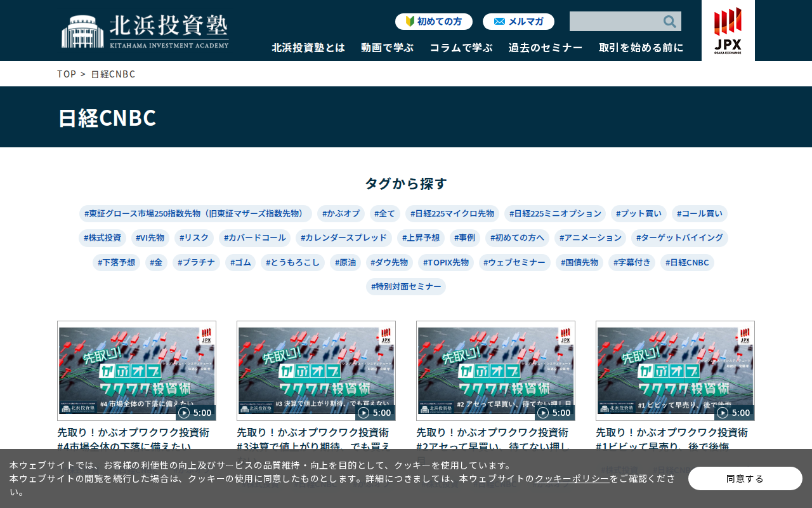Select the #ゴム tag

click(240, 263)
